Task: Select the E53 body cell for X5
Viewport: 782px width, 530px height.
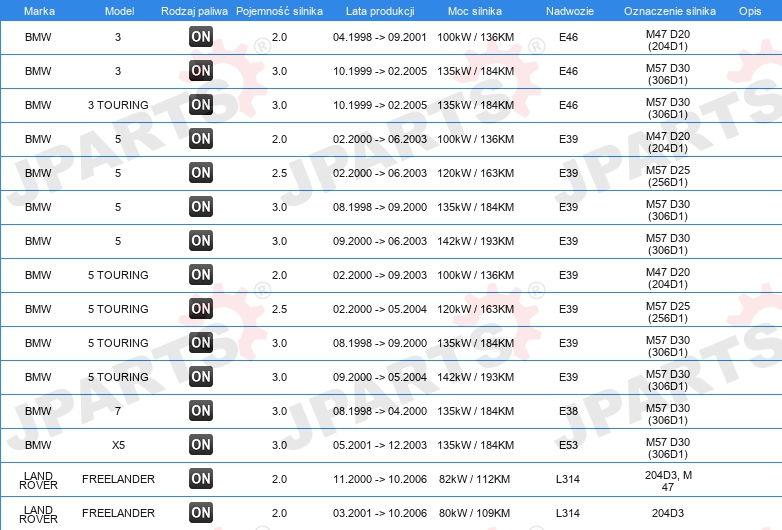Action: pos(568,445)
